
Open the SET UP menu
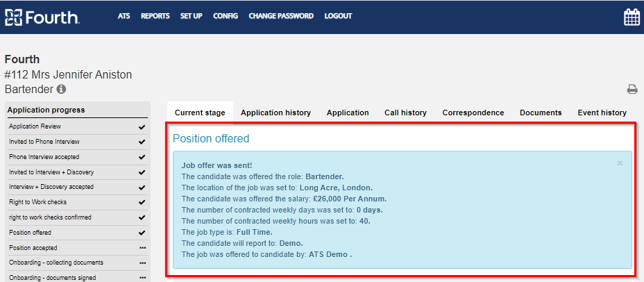pos(192,16)
